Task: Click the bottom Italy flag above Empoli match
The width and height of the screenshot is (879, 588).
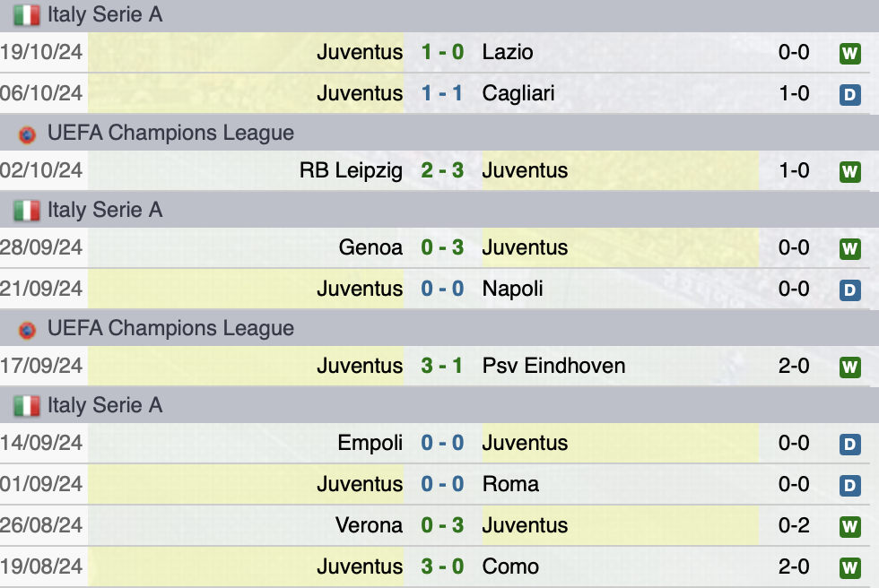Action: pos(25,404)
